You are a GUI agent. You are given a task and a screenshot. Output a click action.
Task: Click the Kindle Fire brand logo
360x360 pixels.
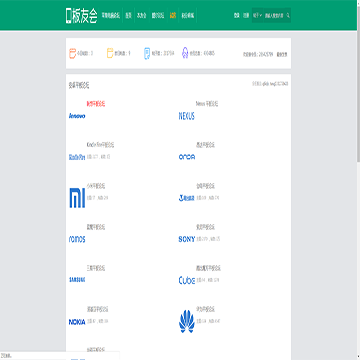77,157
